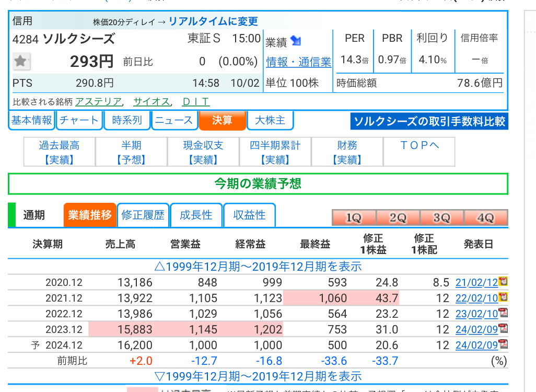
Task: Switch to ニュース tab
Action: (x=174, y=120)
